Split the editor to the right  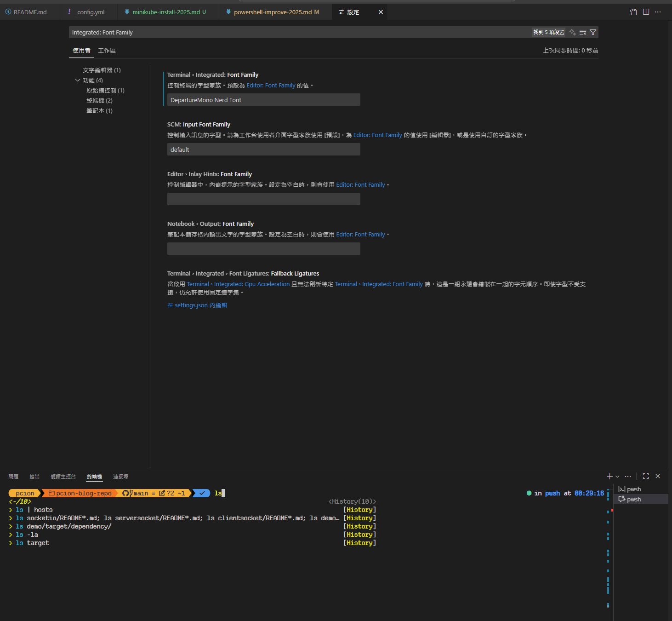pyautogui.click(x=646, y=12)
